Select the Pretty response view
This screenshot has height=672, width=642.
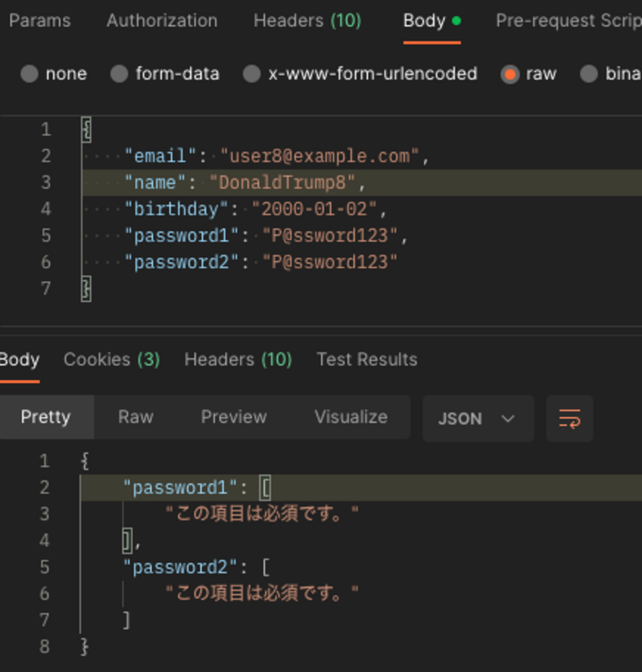45,417
